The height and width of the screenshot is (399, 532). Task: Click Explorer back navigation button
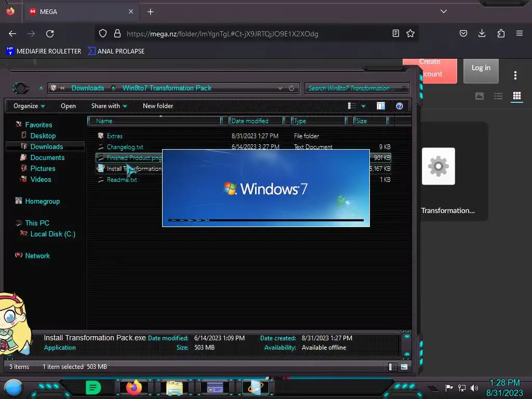point(21,88)
